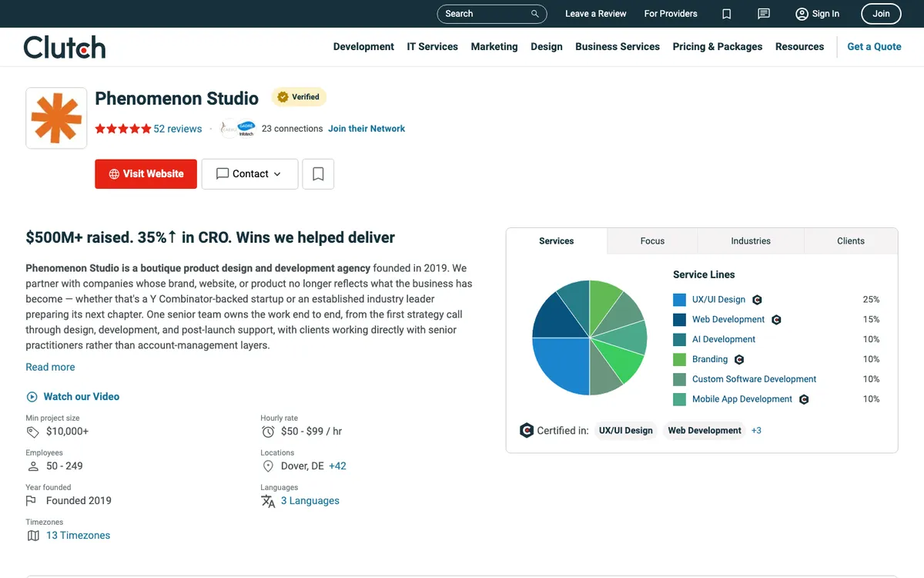Click the Join button
Viewport: 924px width, 578px height.
pos(881,14)
